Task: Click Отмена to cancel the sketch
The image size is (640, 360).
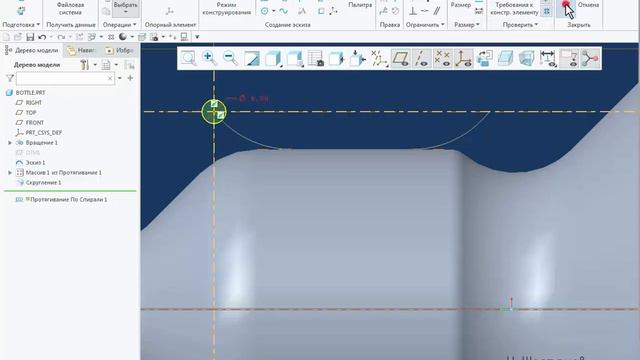Action: point(588,5)
